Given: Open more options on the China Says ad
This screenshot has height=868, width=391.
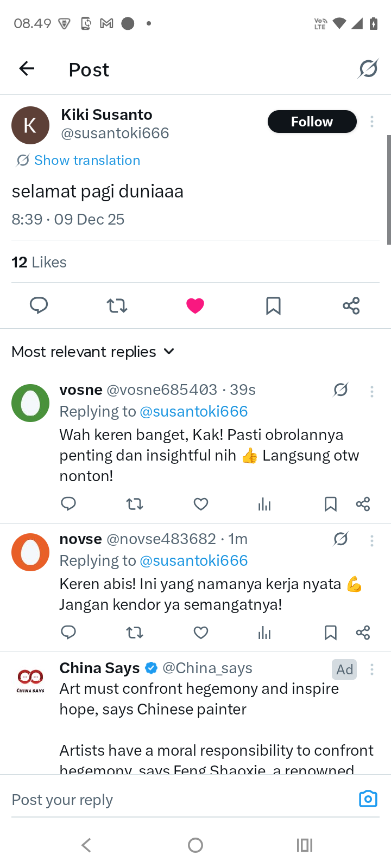Looking at the screenshot, I should pos(372,669).
